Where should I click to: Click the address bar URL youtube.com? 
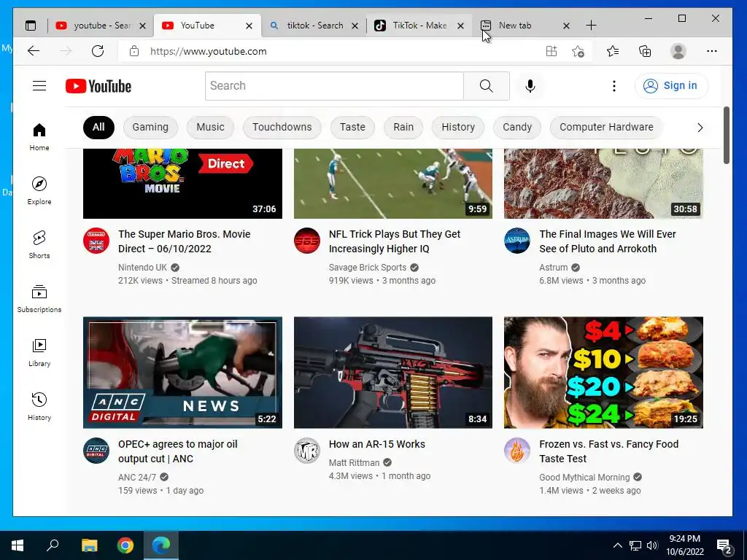208,52
